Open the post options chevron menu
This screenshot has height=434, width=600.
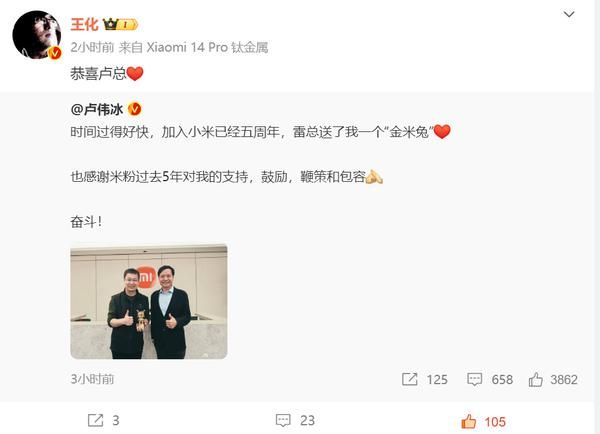(x=569, y=15)
